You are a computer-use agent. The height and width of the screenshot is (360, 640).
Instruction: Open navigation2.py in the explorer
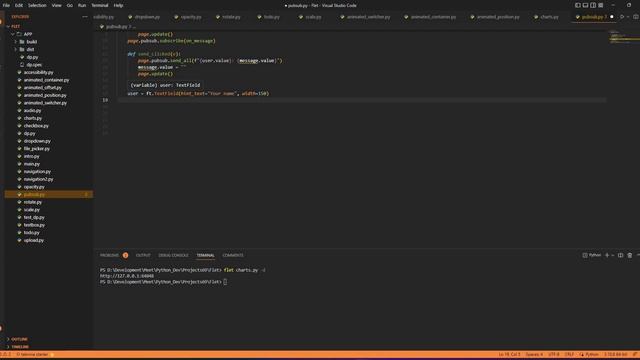[38, 179]
